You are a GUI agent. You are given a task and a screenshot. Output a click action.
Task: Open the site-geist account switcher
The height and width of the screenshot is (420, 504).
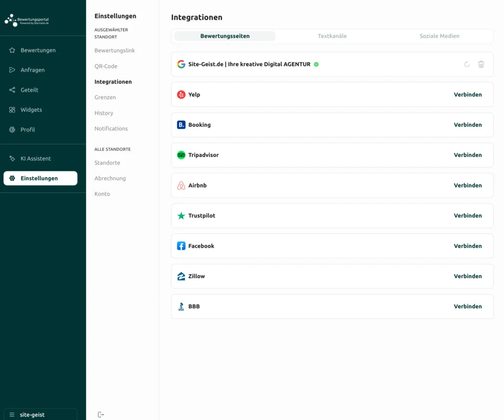tap(40, 415)
